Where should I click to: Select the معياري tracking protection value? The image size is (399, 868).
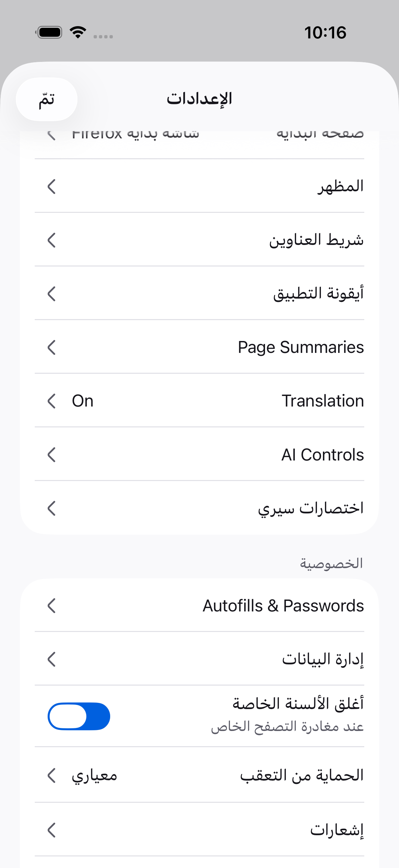pos(95,776)
